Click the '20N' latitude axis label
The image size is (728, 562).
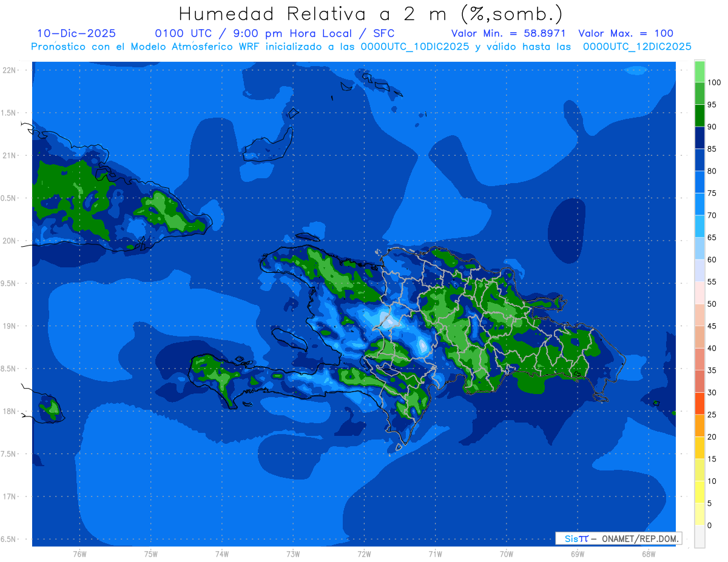pos(9,241)
